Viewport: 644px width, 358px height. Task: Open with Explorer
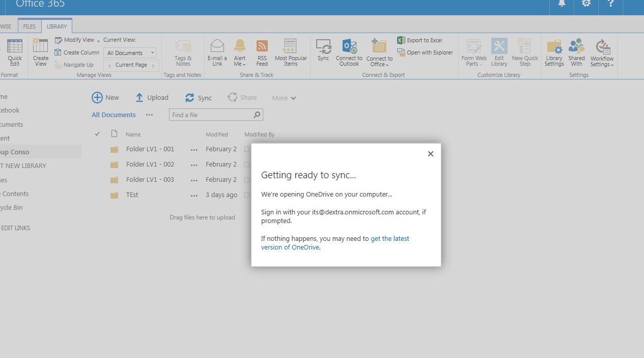point(425,52)
